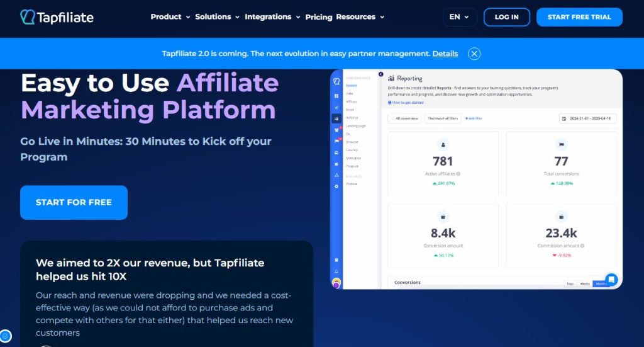644x347 pixels.
Task: Switch the Conversions chart to Weeks
Action: coord(585,283)
